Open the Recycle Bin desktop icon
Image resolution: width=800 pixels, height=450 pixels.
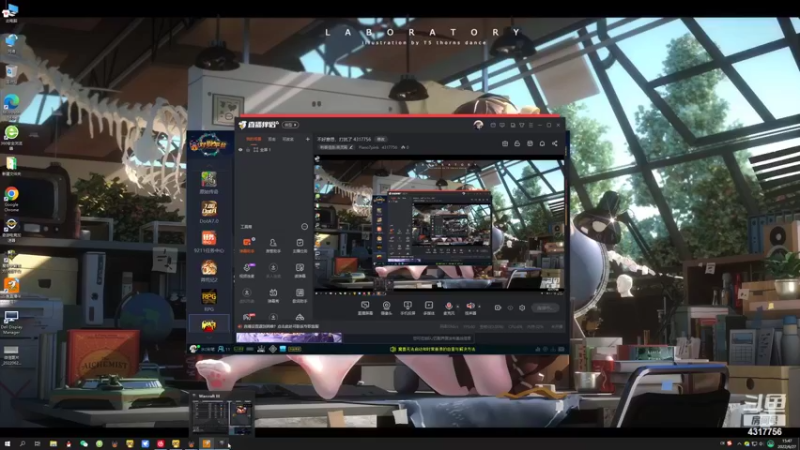tap(11, 74)
